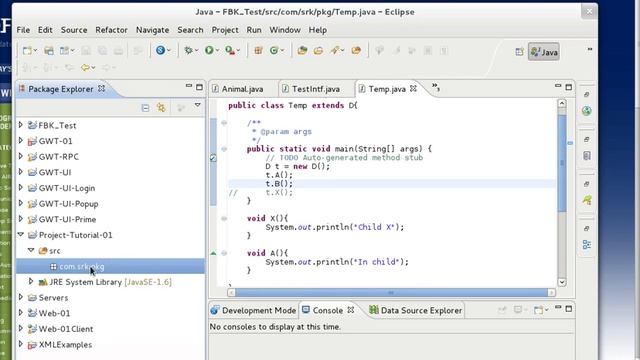Click the Outline icon in right trim
This screenshot has width=640, height=360.
pos(587,156)
